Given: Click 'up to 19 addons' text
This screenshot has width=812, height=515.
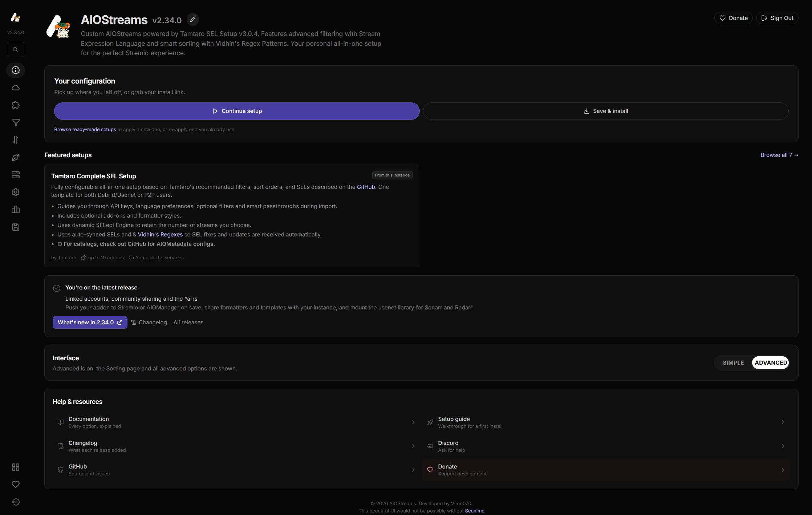Looking at the screenshot, I should [x=106, y=258].
